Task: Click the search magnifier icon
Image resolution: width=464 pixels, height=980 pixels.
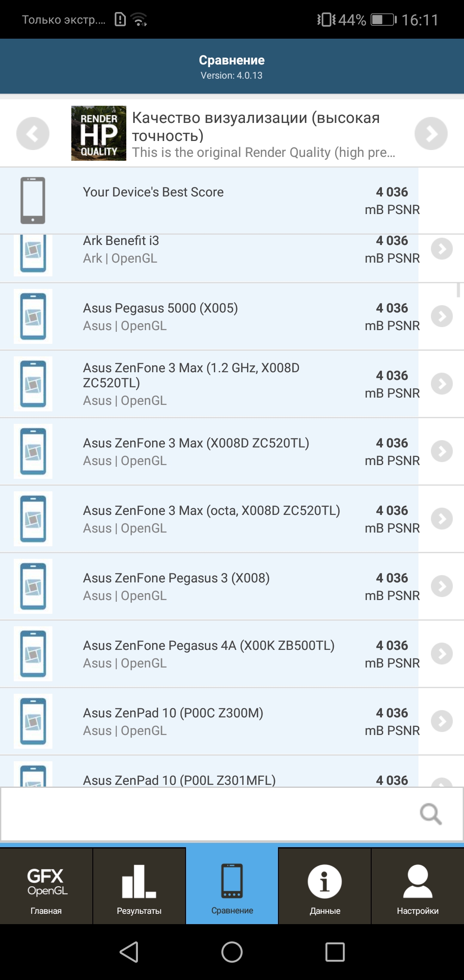Action: [x=431, y=814]
